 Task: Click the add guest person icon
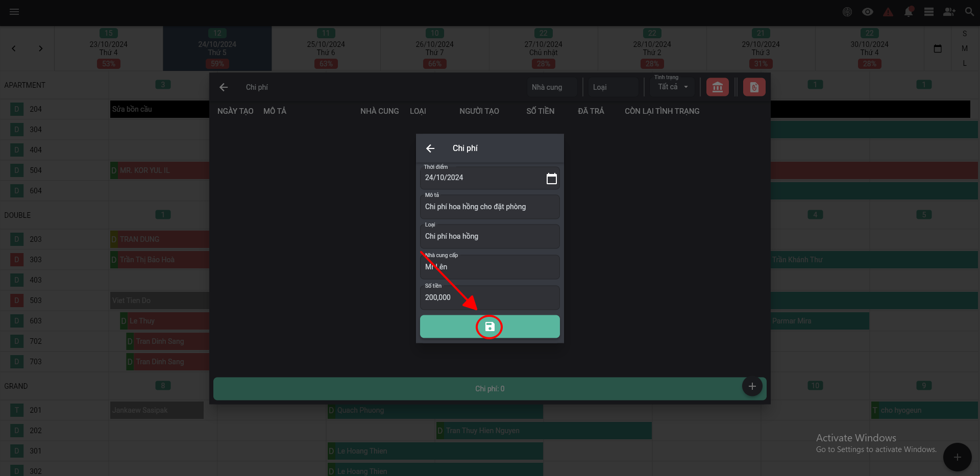coord(949,12)
